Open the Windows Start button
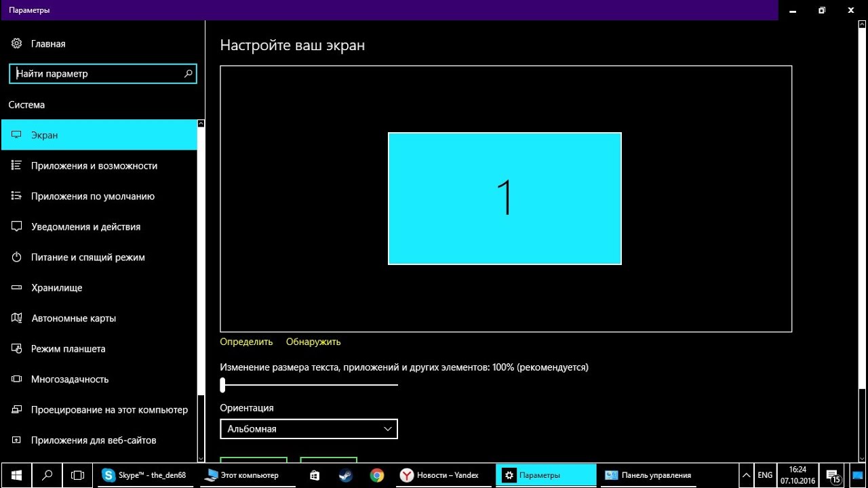This screenshot has height=488, width=868. [16, 475]
